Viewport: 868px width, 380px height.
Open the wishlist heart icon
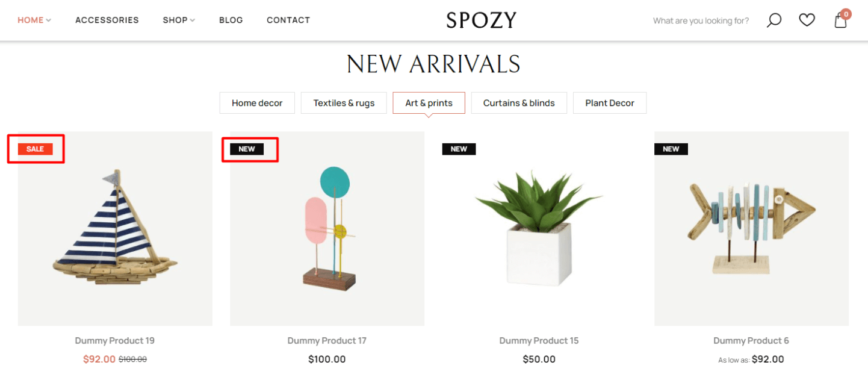(807, 20)
